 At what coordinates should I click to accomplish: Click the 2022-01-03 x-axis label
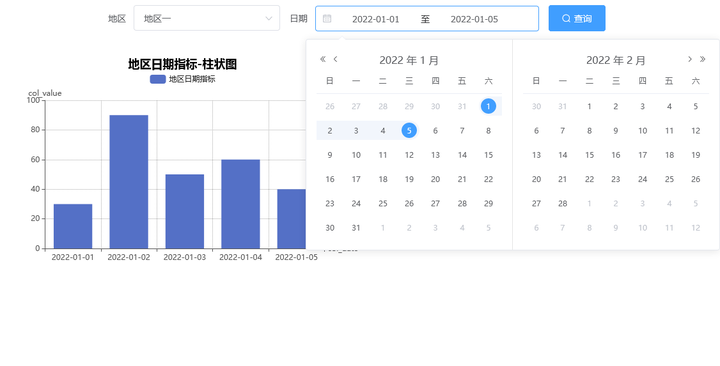185,257
